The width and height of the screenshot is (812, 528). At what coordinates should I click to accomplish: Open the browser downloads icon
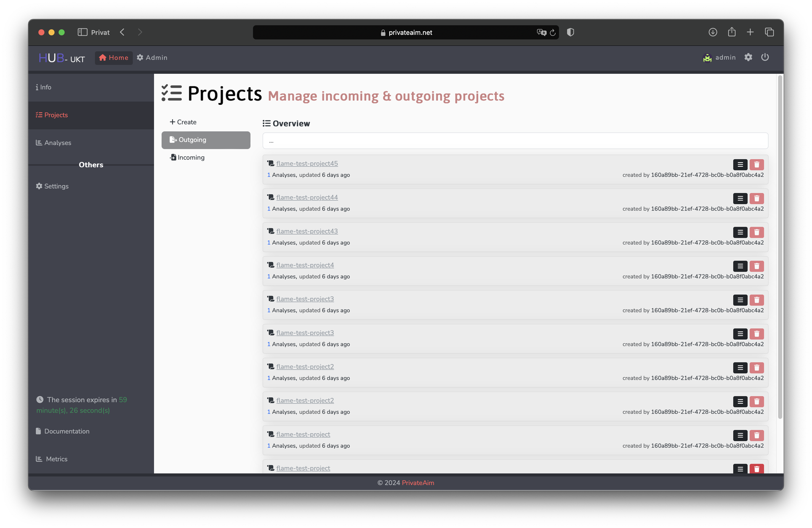pos(713,32)
